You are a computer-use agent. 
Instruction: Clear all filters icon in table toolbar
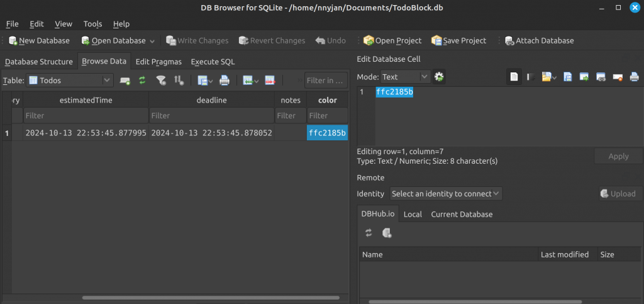point(161,81)
